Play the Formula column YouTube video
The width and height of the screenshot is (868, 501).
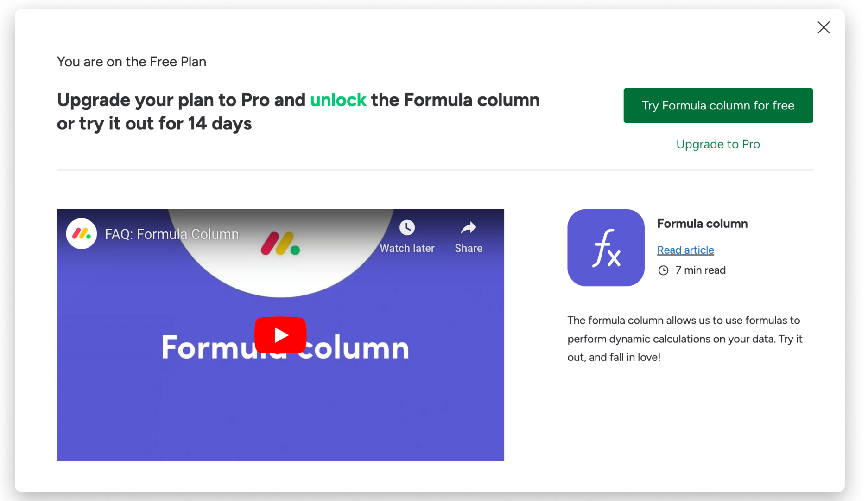(280, 335)
